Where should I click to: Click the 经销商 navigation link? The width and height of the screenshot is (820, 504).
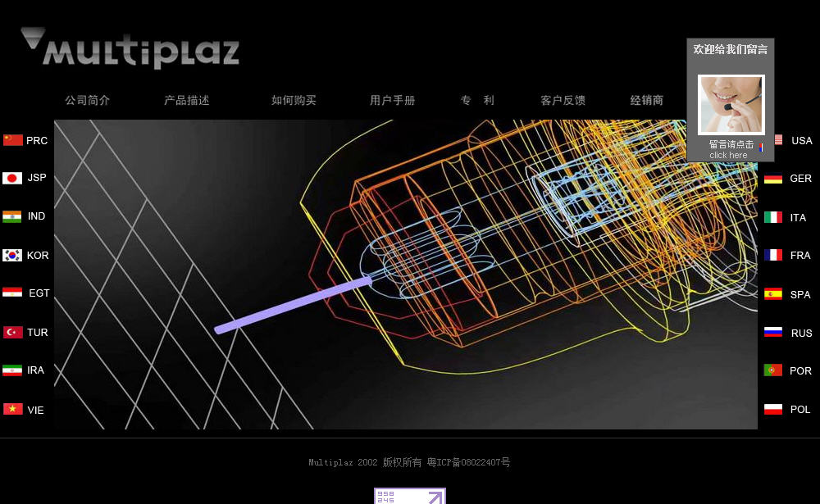click(x=646, y=100)
